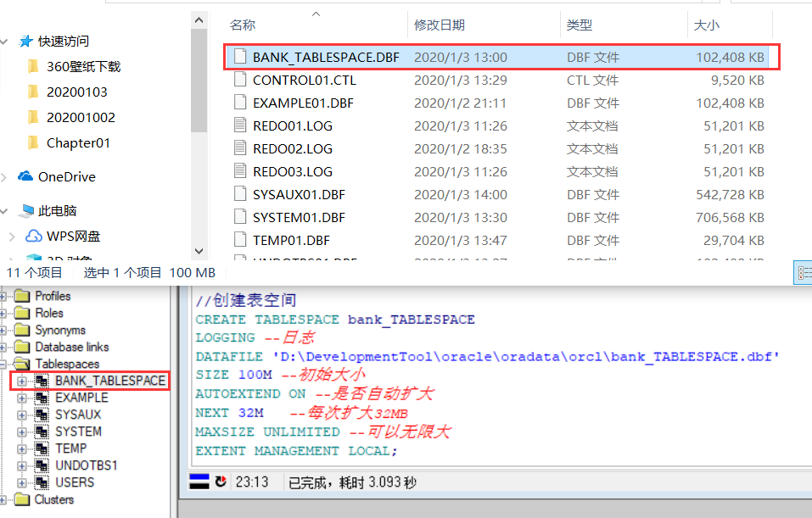This screenshot has width=812, height=518.
Task: Sort files by 名称 column
Action: pos(243,25)
